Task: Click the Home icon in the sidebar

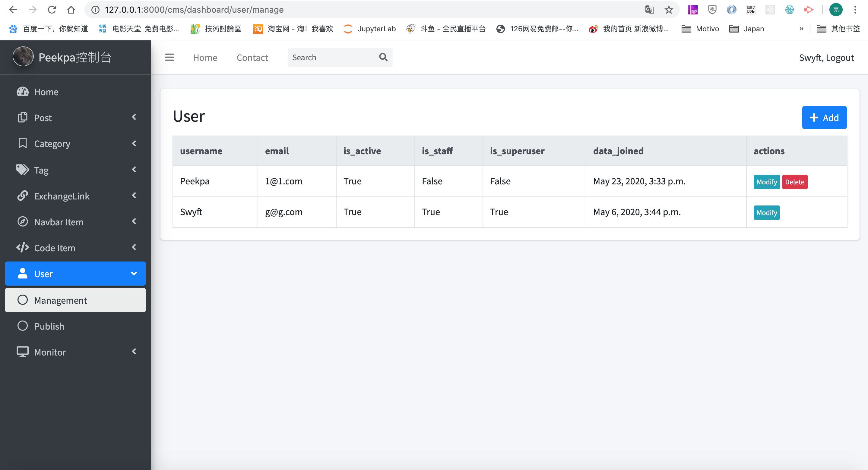Action: coord(22,92)
